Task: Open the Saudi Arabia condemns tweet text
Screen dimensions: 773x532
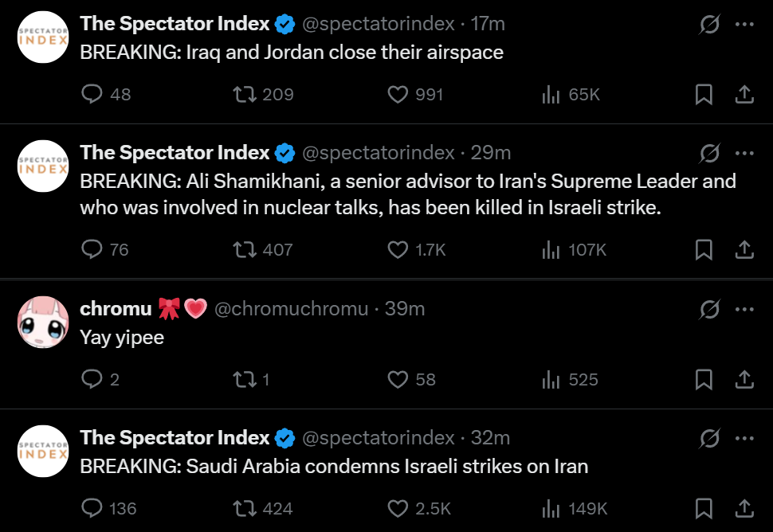Action: pyautogui.click(x=334, y=467)
